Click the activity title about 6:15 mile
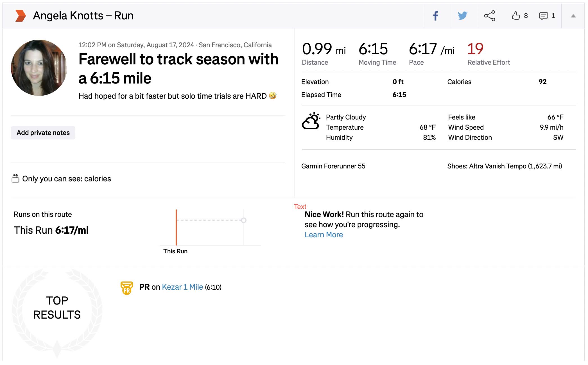Viewport: 588px width, 365px height. pos(178,69)
